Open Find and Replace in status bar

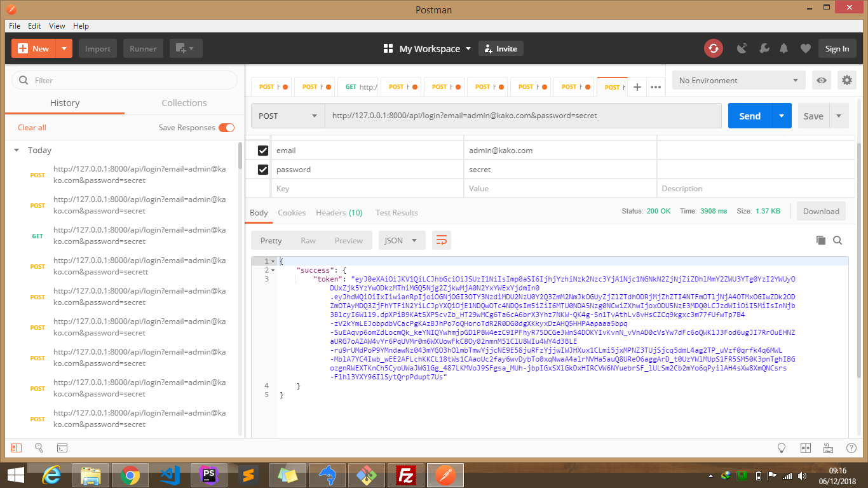point(39,448)
